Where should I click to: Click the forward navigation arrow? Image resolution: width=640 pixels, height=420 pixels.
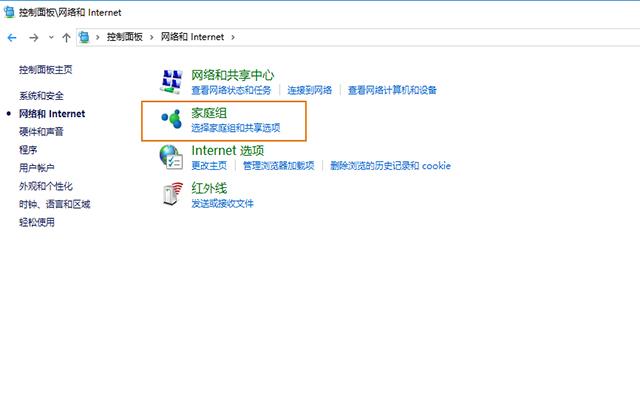pos(33,37)
